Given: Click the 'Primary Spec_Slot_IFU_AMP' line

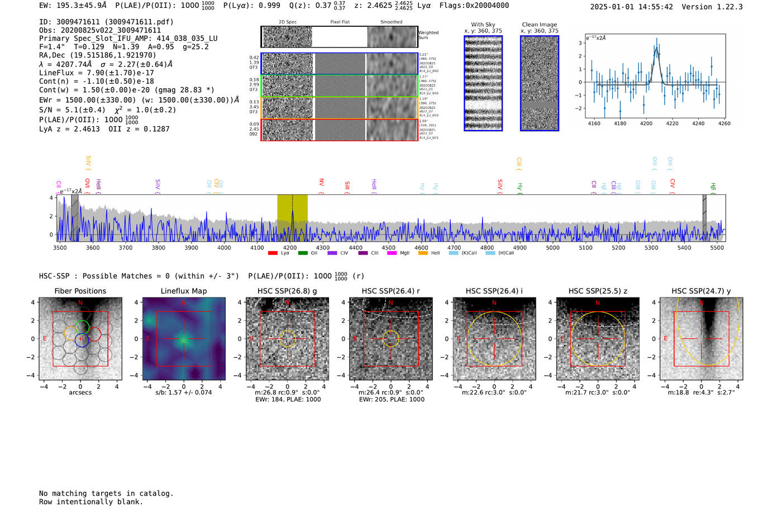Looking at the screenshot, I should (x=128, y=39).
